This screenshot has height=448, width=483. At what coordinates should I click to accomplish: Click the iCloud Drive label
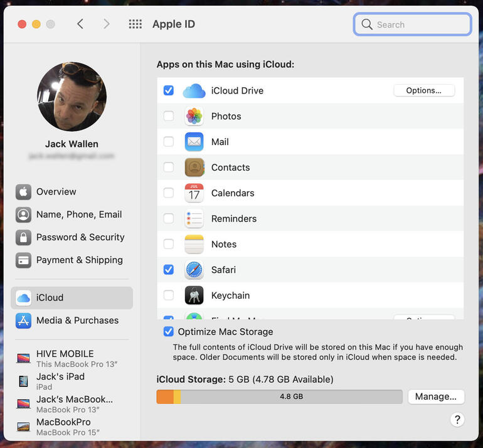237,90
